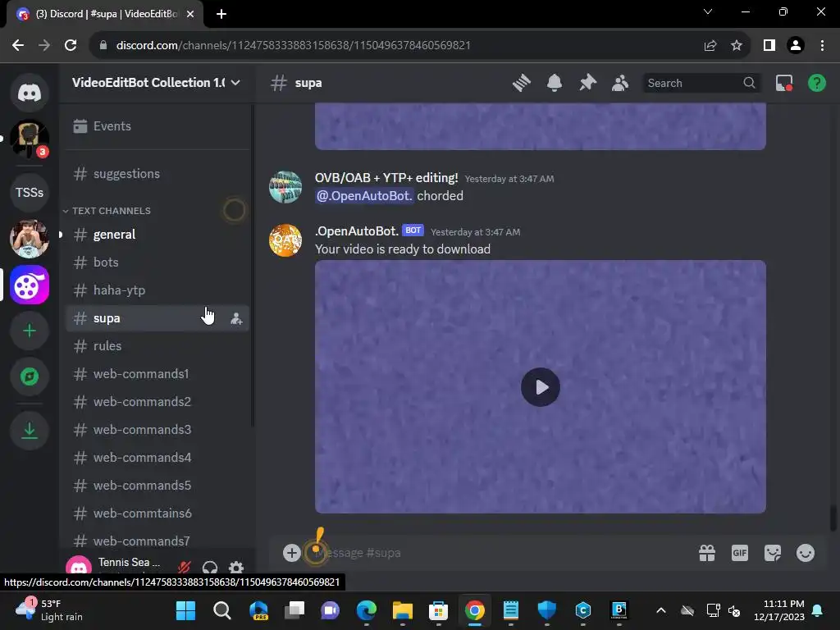The image size is (840, 630).
Task: Open suggestions channel
Action: (157, 174)
